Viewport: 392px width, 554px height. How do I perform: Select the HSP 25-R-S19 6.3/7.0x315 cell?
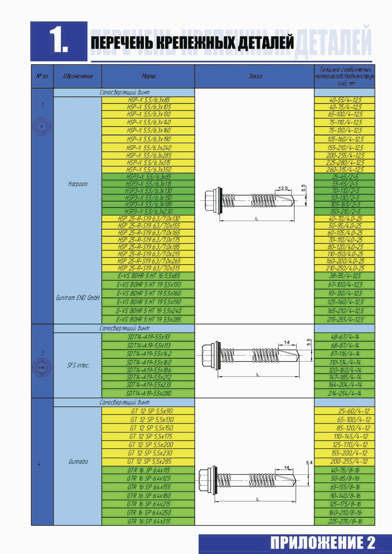point(148,268)
